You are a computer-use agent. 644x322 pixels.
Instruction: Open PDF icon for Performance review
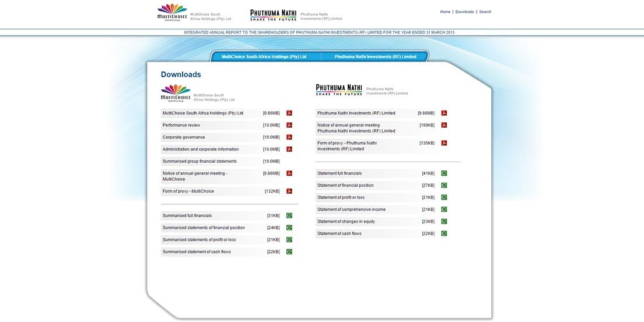[289, 125]
